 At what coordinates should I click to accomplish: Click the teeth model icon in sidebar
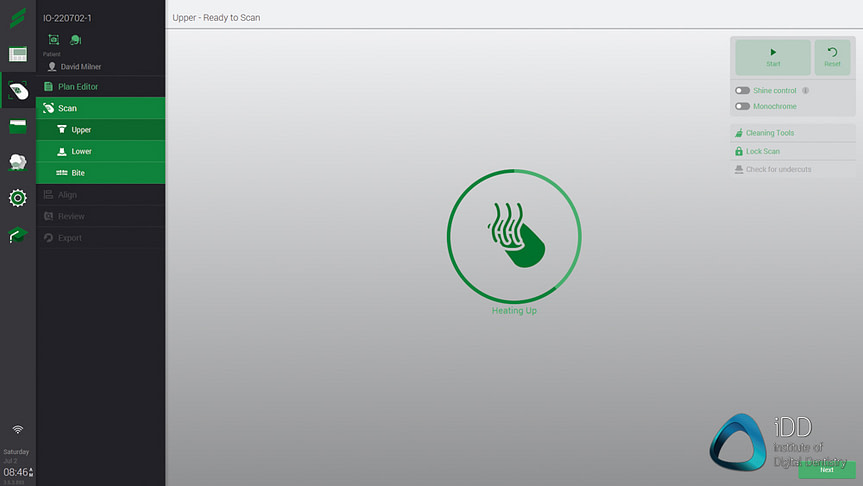[18, 161]
